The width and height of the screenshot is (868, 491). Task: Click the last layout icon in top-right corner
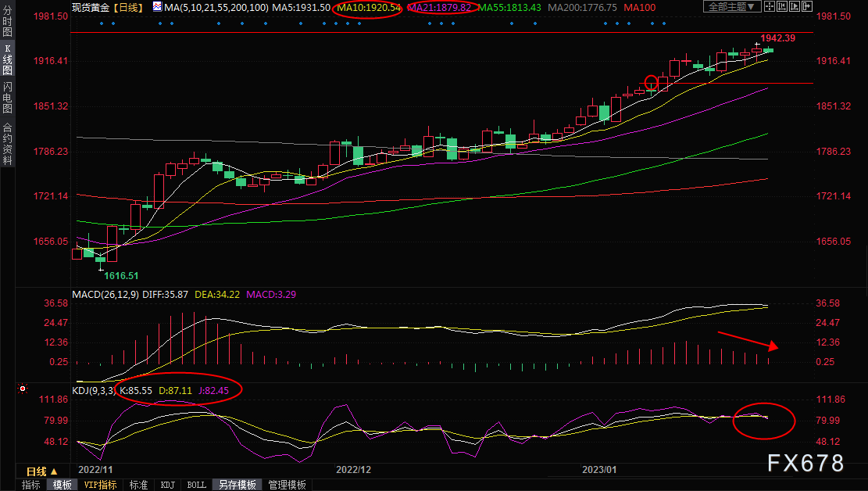[806, 7]
